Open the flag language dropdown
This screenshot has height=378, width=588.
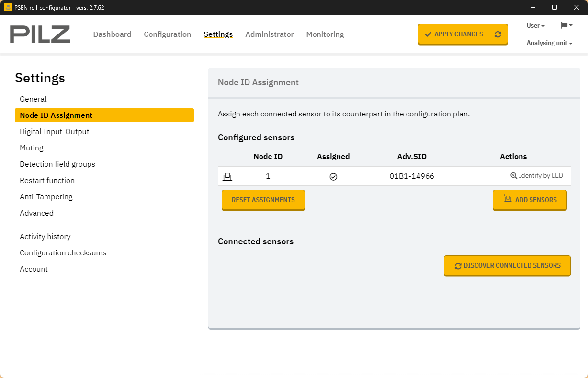[566, 25]
